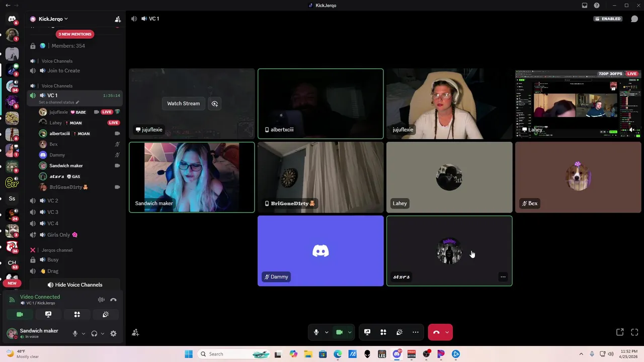The width and height of the screenshot is (644, 362).
Task: Open more options ellipsis in call controls
Action: (x=416, y=332)
